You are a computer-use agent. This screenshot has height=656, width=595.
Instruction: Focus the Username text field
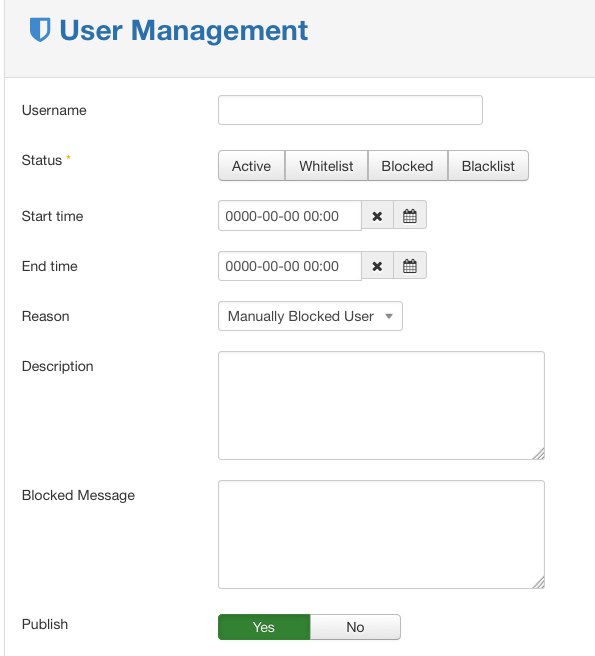pos(350,110)
